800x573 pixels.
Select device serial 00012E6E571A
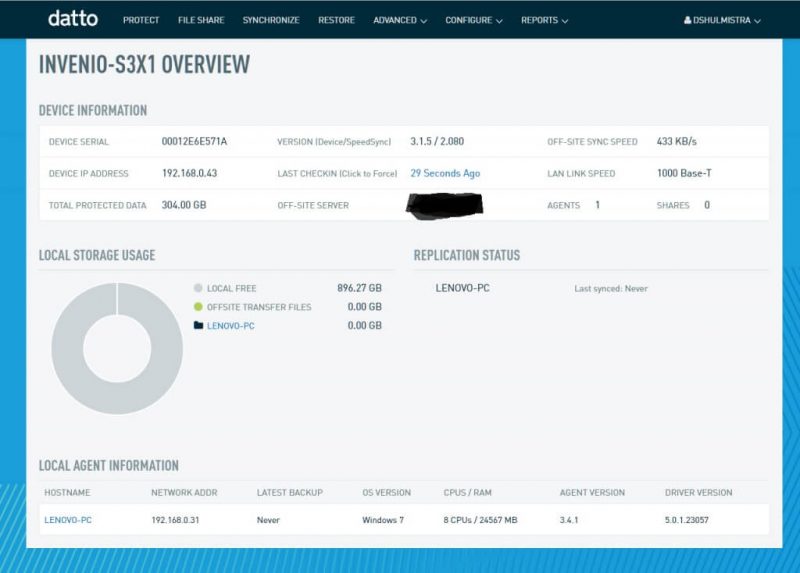click(x=194, y=141)
